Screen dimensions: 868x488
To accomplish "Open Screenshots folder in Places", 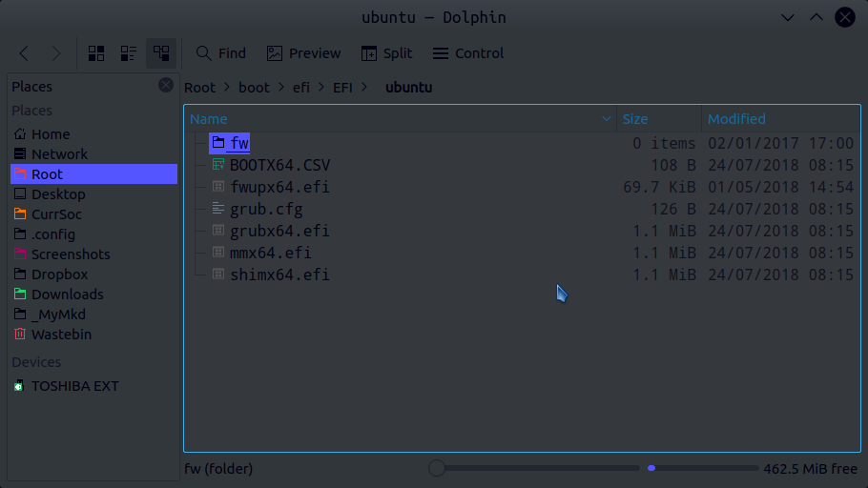I will point(93,254).
